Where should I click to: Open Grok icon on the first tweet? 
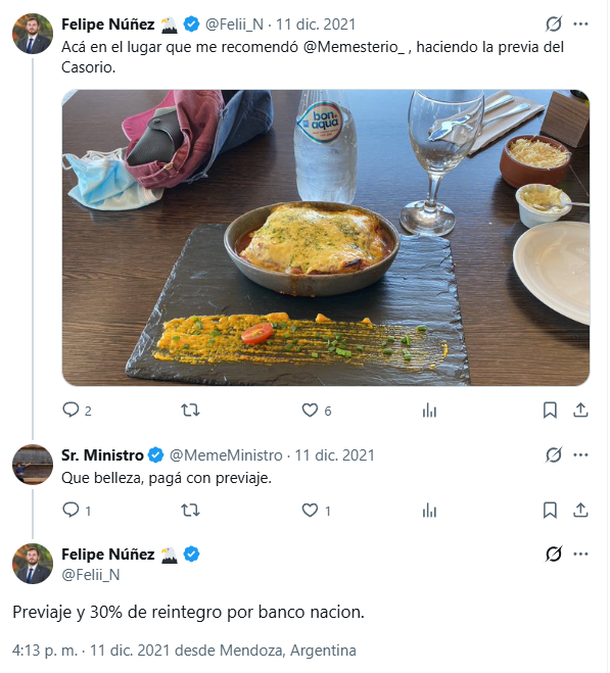(553, 24)
